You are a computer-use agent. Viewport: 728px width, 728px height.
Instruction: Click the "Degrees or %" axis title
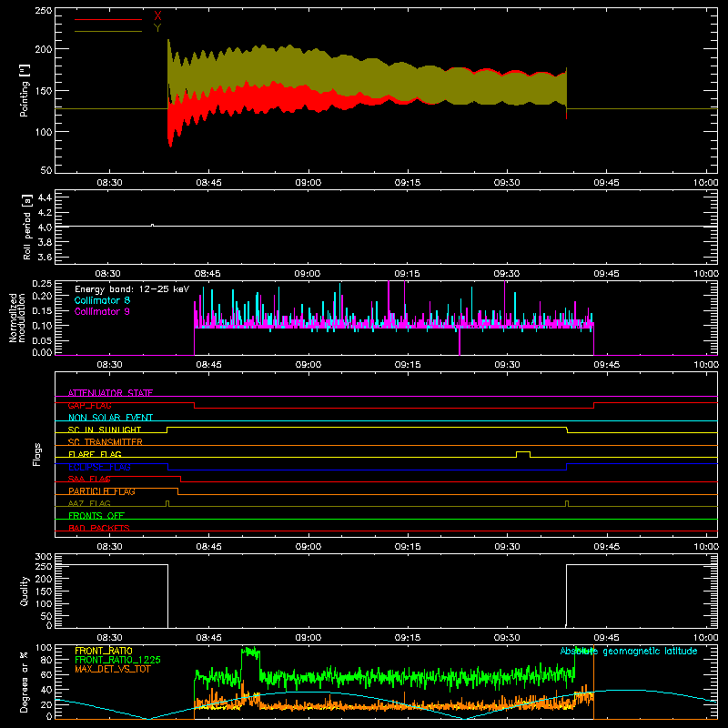[25, 682]
